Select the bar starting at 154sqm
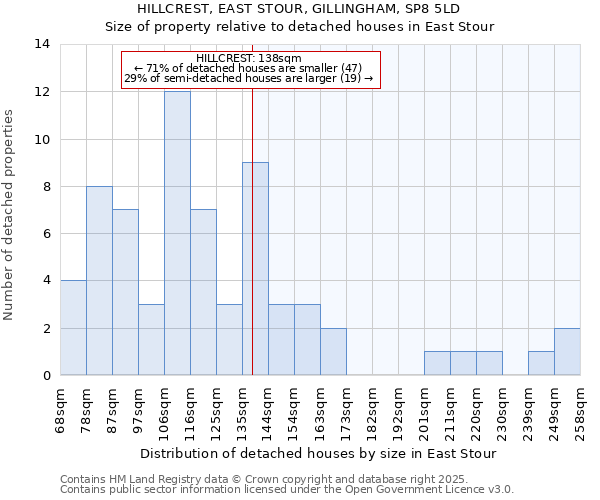600x500 pixels. click(308, 340)
